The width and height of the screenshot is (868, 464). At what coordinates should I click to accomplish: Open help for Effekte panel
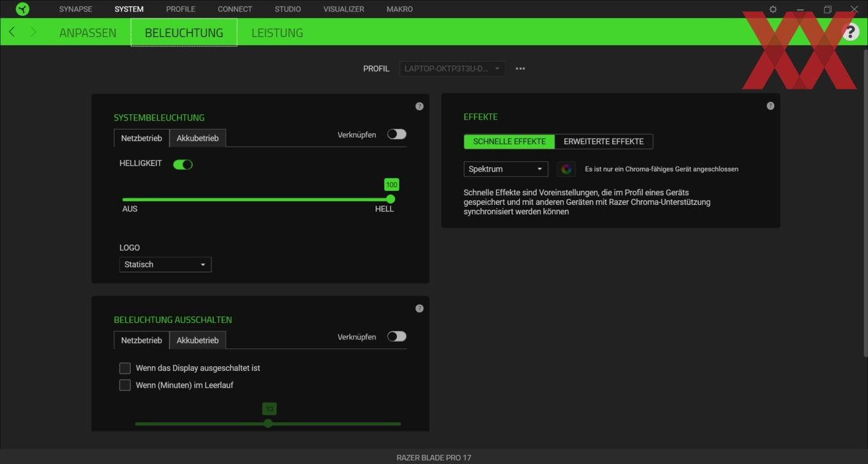[770, 106]
